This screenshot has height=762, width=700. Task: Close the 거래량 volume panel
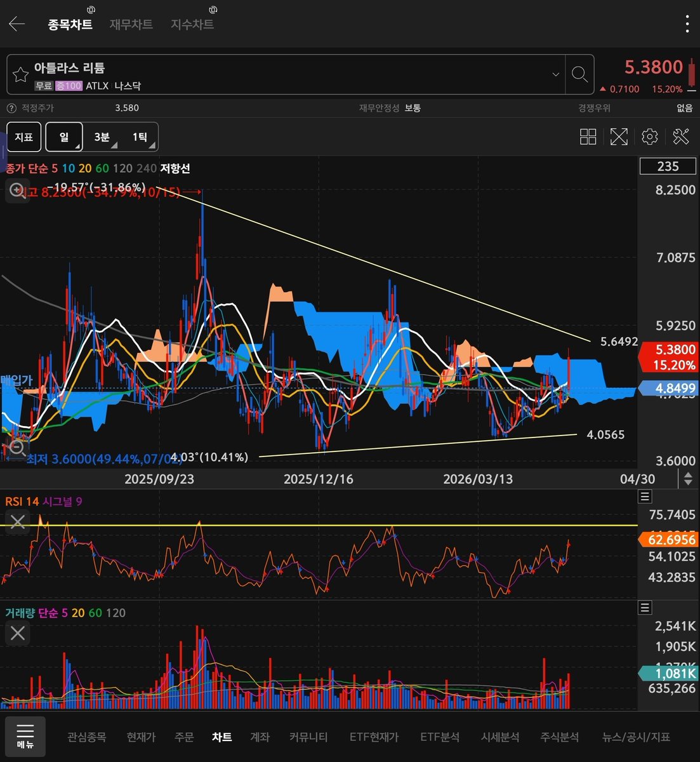tap(18, 633)
